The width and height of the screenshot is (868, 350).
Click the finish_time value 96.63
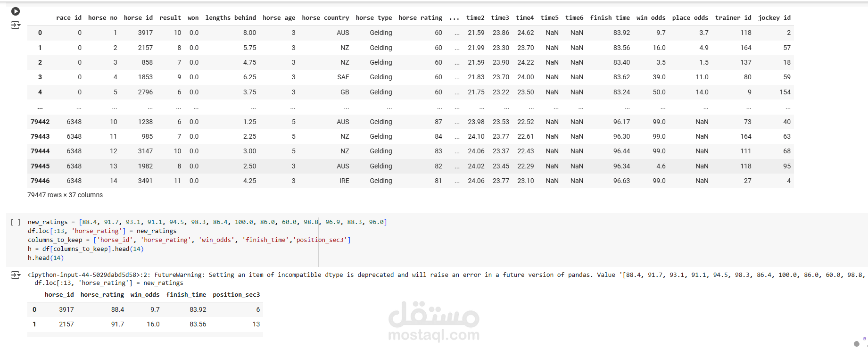[x=621, y=181]
